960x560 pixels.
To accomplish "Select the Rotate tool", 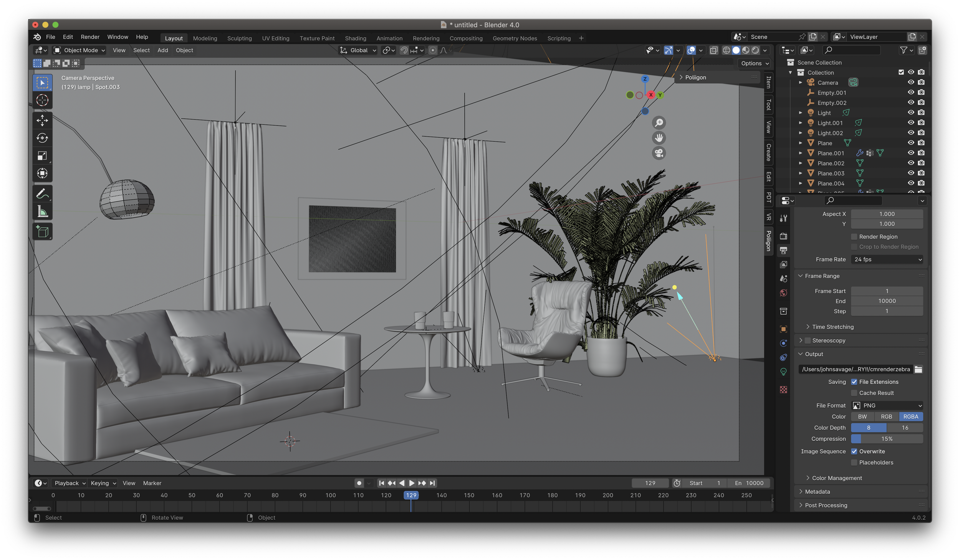I will pyautogui.click(x=42, y=138).
